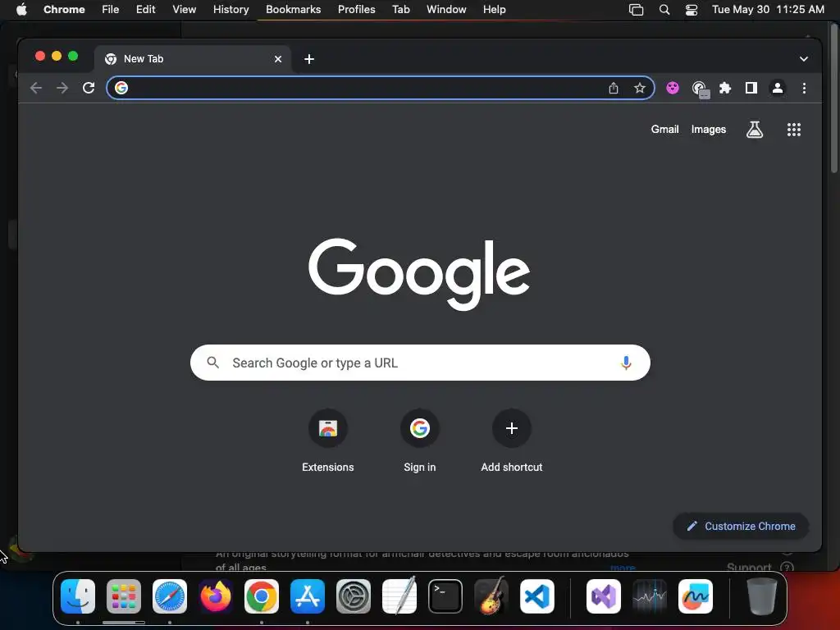Open the Trash in the Dock
This screenshot has width=840, height=630.
pos(762,596)
